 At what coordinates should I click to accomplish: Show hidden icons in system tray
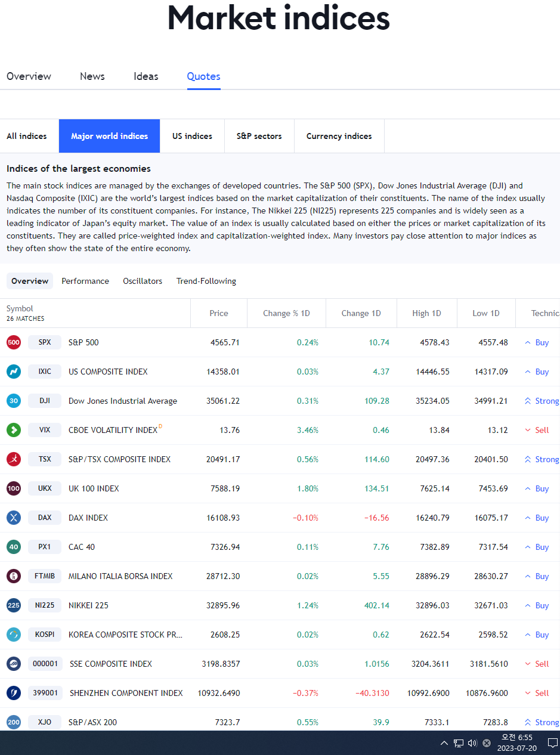pos(444,743)
